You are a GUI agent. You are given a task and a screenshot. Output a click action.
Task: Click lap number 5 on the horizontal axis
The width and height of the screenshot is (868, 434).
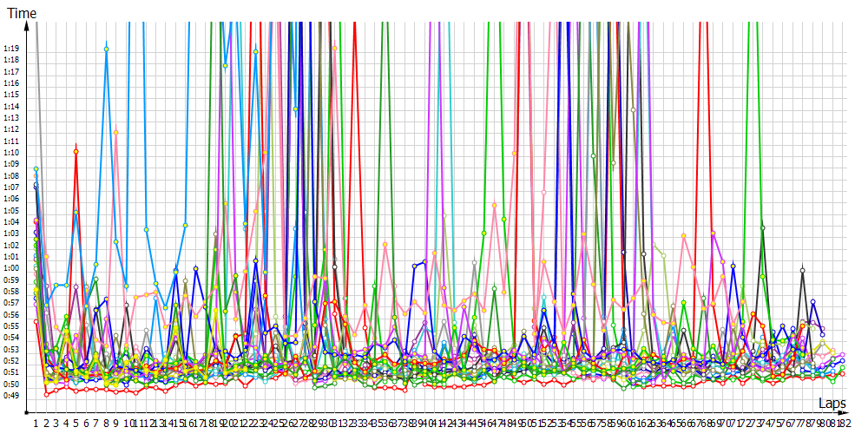(x=76, y=423)
